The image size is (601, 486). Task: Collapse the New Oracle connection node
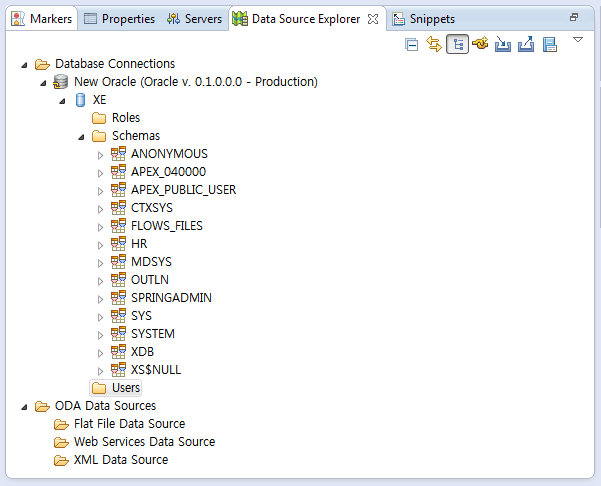click(x=43, y=83)
